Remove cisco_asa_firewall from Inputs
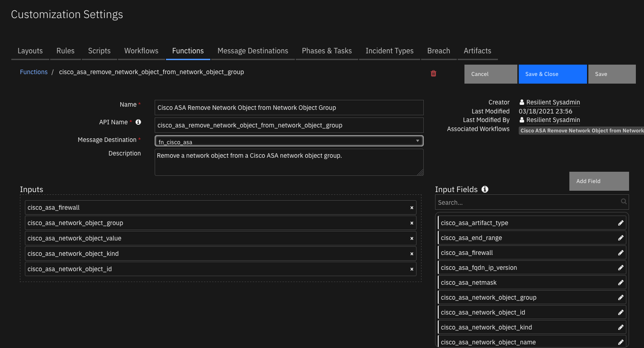 412,208
